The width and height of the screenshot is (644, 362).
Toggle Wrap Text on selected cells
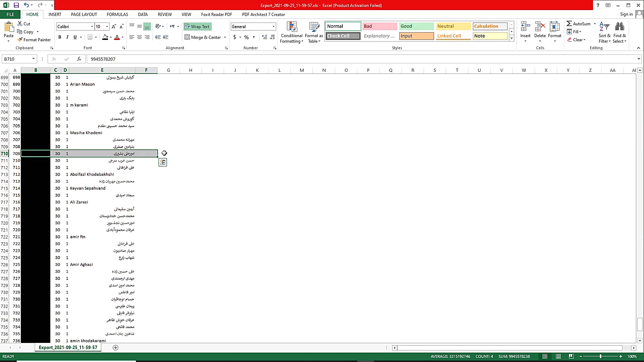pos(197,26)
